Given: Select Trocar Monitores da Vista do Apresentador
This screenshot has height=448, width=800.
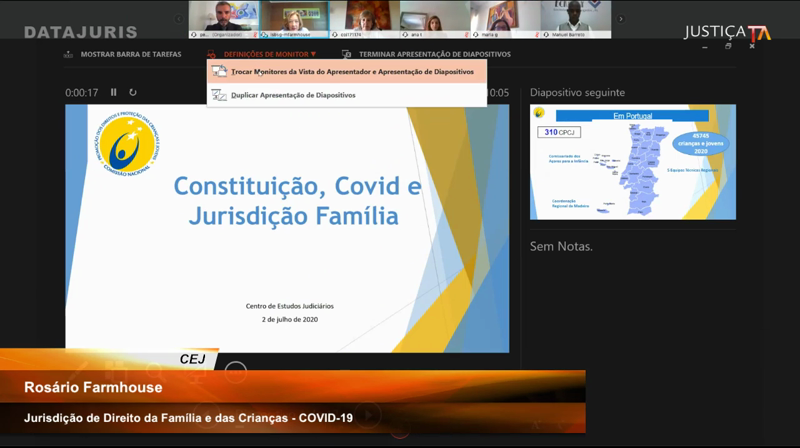Looking at the screenshot, I should [x=352, y=72].
